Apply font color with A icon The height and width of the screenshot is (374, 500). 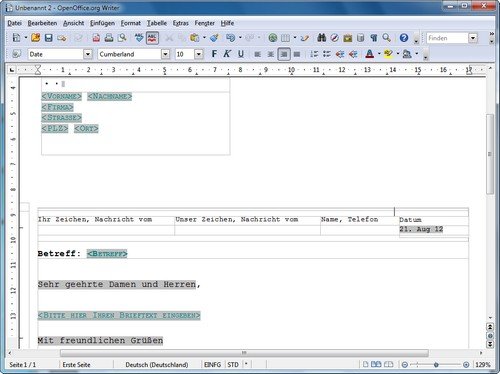tap(370, 54)
